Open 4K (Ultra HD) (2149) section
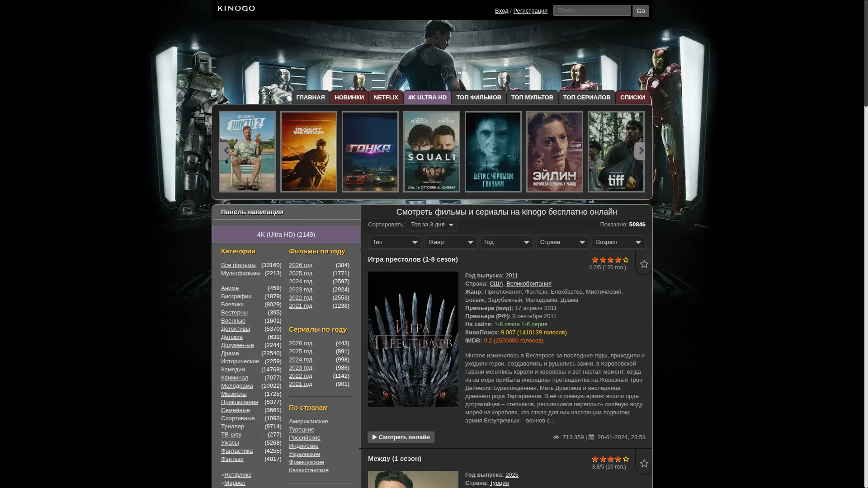868x488 pixels. click(x=286, y=235)
